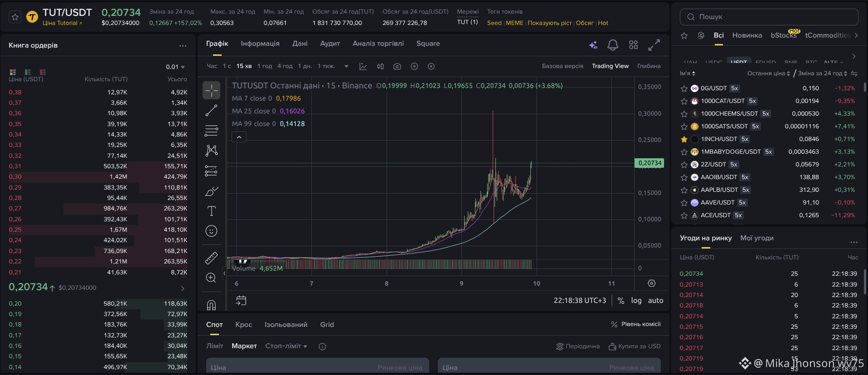The height and width of the screenshot is (375, 868).
Task: Collapse the moving average indicator legend
Action: coord(239,137)
